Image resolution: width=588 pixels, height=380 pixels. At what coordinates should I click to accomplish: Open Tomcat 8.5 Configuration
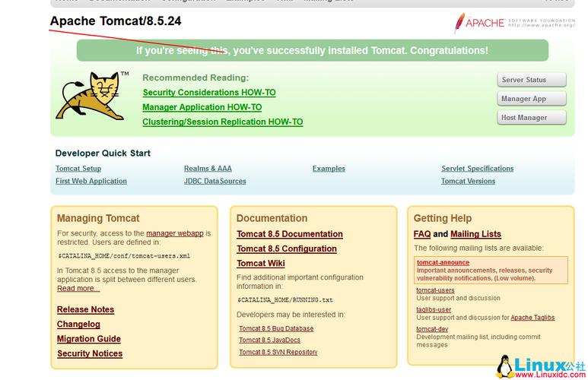(x=287, y=249)
